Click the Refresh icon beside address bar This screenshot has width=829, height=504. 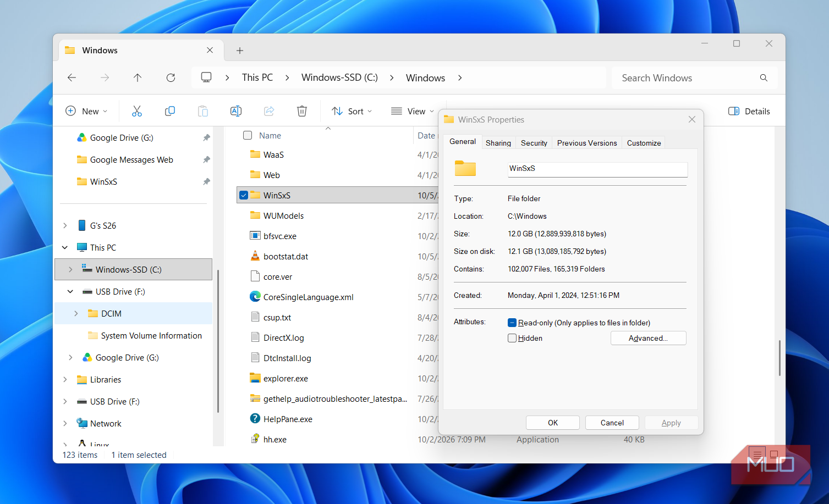pos(171,77)
